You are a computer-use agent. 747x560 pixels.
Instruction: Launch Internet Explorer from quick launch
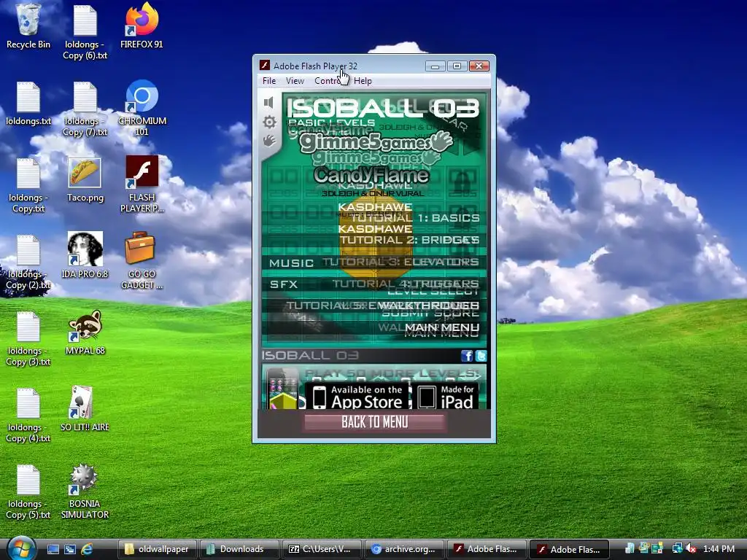[87, 549]
